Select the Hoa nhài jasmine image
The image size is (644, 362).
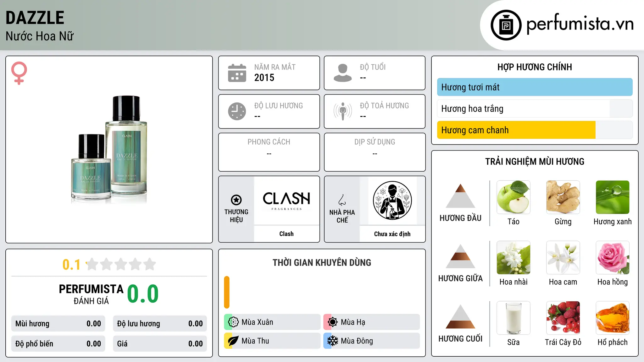point(514,258)
